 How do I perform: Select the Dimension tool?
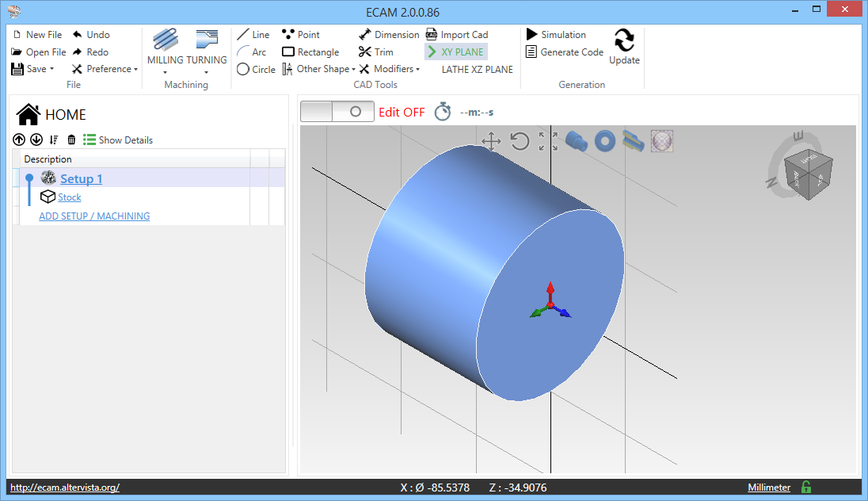tap(389, 34)
